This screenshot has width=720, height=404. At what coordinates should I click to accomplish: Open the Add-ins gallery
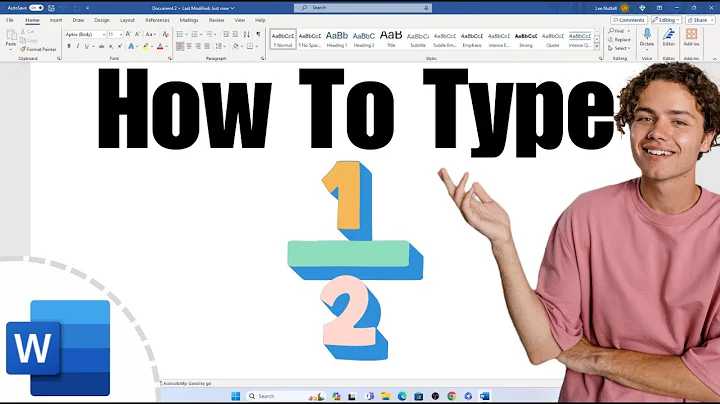[x=691, y=37]
